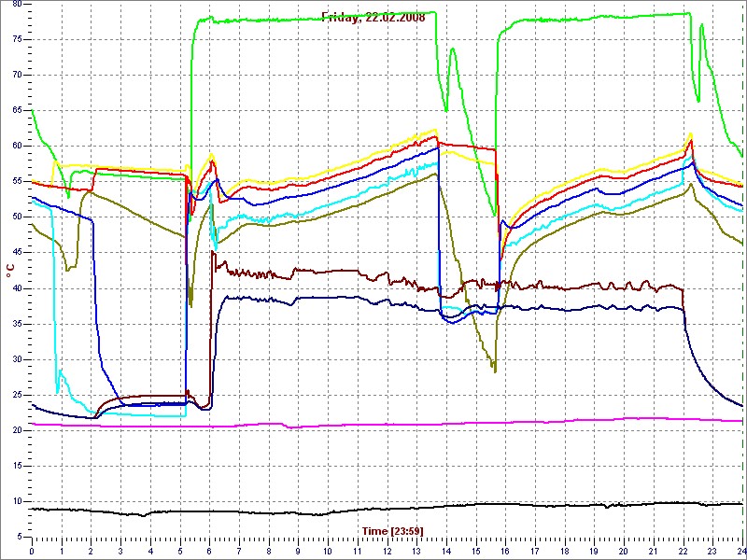Click the '°C' y-axis unit label
Screen dimensions: 747x560
[10, 272]
